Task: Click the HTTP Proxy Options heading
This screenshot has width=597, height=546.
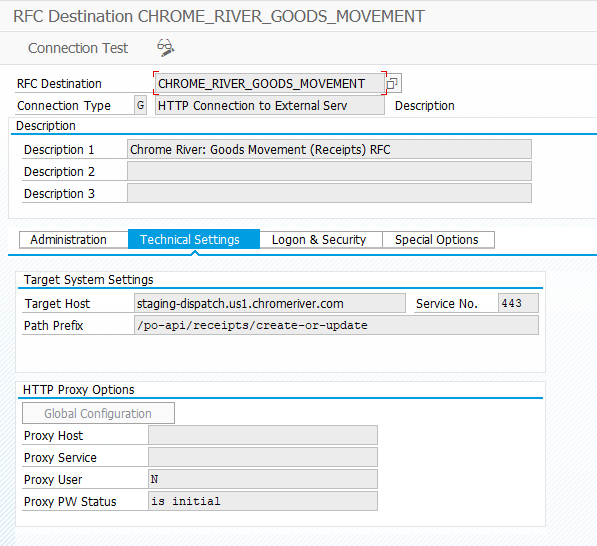Action: click(x=79, y=390)
